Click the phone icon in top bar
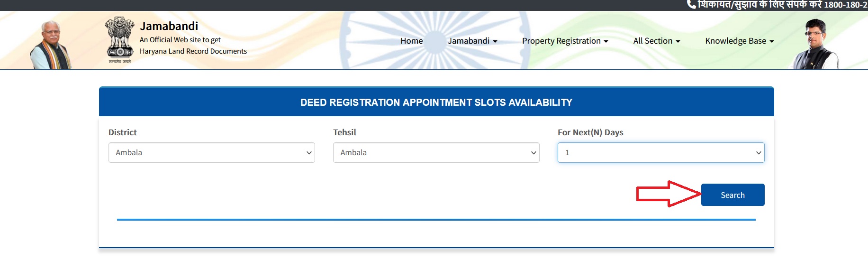The width and height of the screenshot is (868, 261). 691,5
